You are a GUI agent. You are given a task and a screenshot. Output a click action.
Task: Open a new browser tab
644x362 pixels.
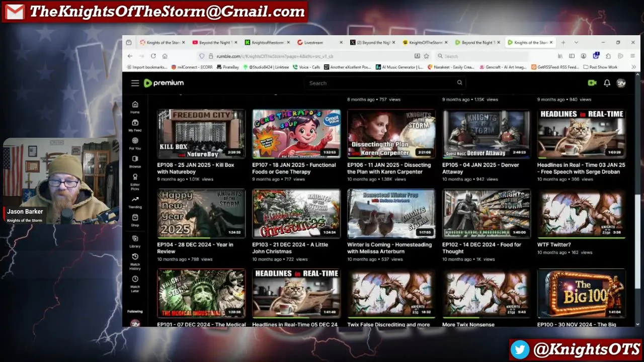pyautogui.click(x=563, y=42)
